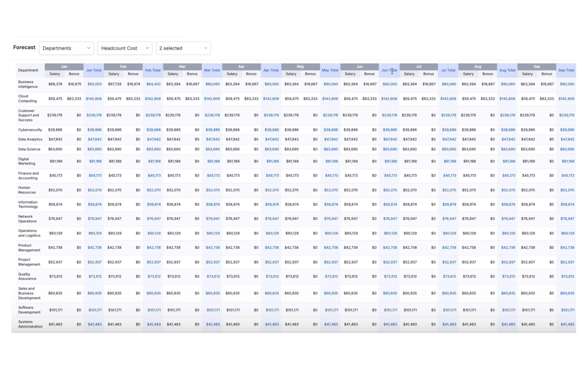The width and height of the screenshot is (588, 368).
Task: Select the Project Management row label
Action: (29, 262)
